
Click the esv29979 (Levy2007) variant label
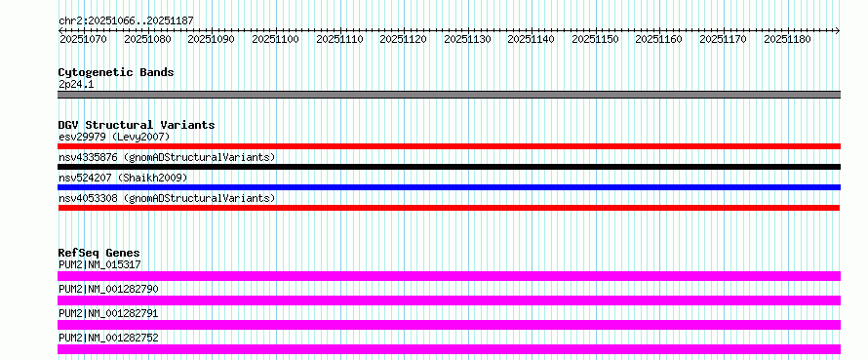(x=114, y=137)
